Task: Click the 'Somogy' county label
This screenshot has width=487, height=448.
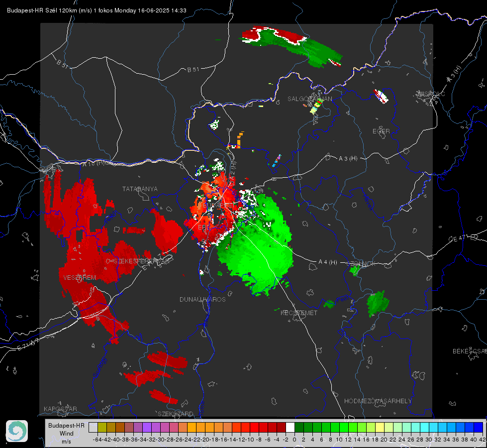Action: coord(99,368)
